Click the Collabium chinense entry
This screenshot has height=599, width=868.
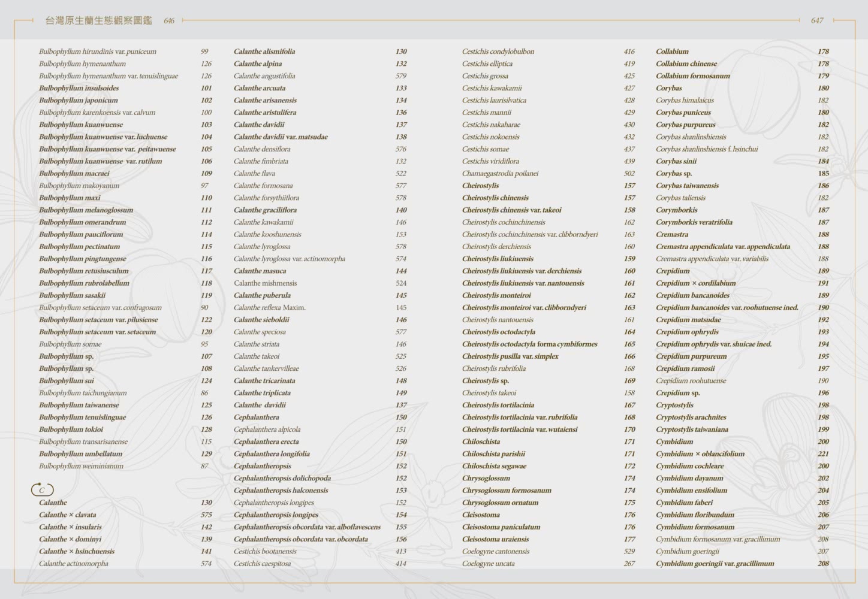(x=686, y=64)
